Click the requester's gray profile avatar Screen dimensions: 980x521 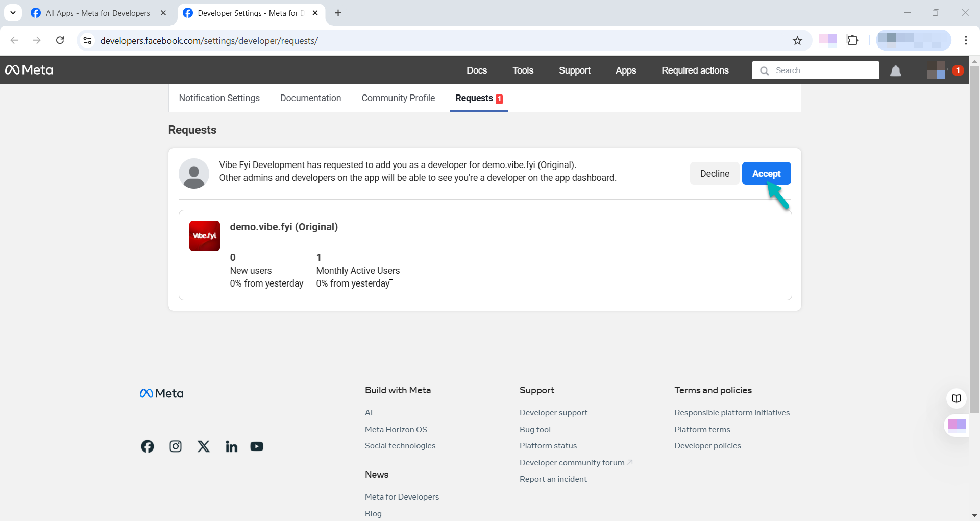(194, 174)
